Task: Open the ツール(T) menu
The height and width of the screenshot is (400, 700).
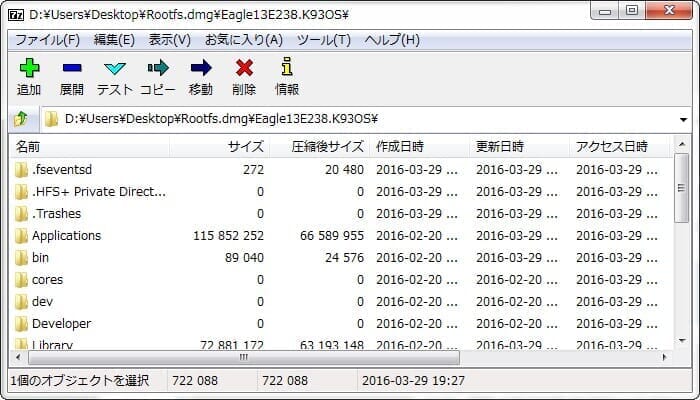Action: [x=324, y=40]
